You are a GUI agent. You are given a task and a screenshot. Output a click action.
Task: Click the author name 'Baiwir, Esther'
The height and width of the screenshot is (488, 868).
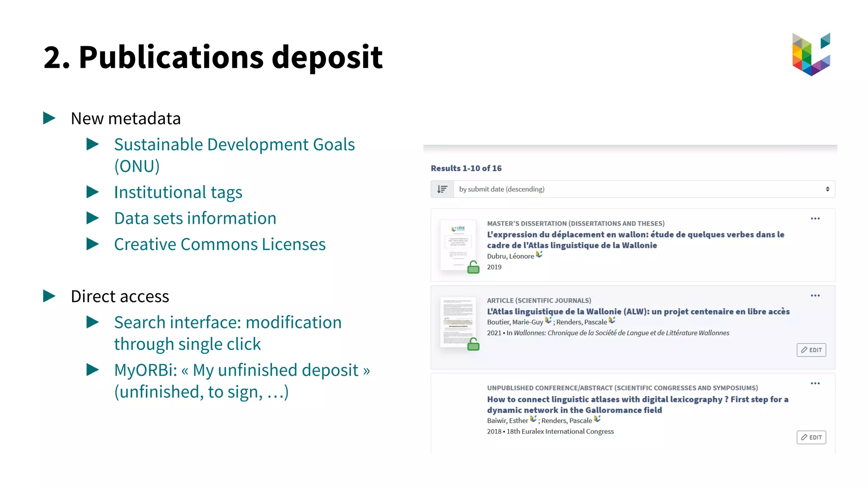pos(507,421)
